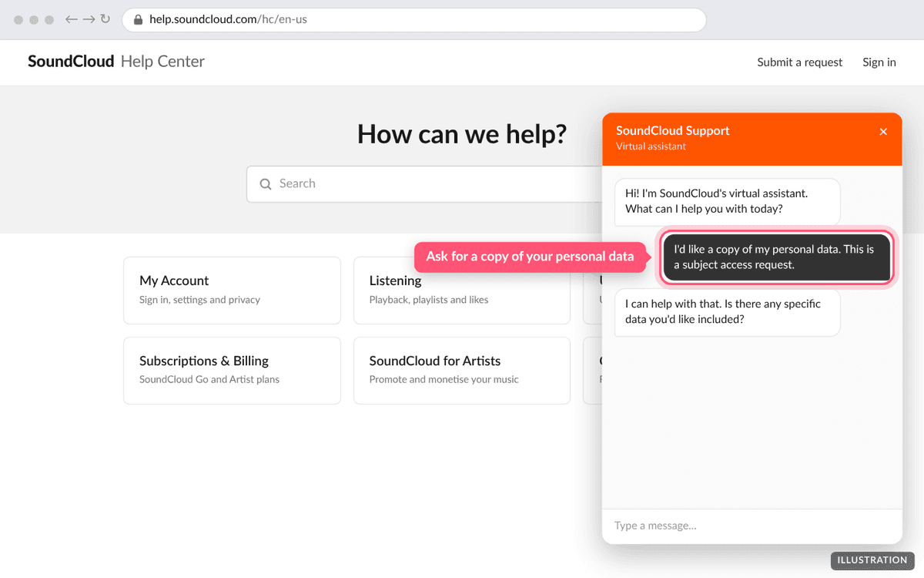Open the My Account category card

[232, 291]
